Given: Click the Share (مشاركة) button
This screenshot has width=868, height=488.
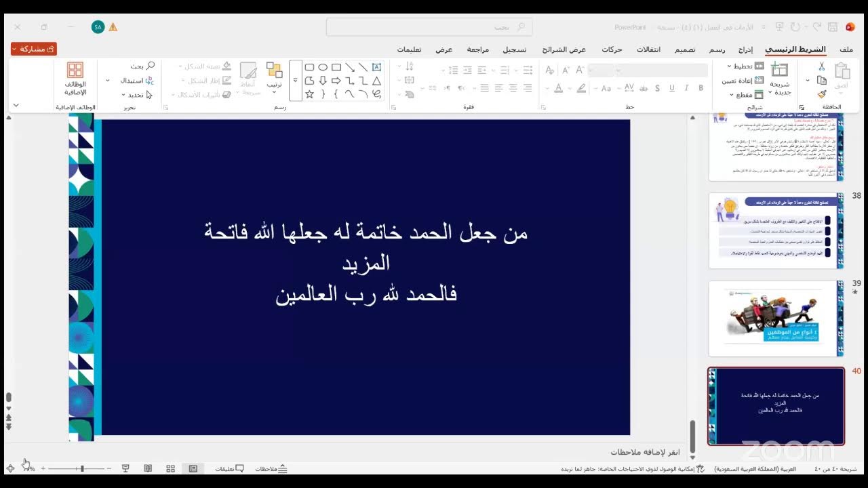Looking at the screenshot, I should tap(34, 49).
